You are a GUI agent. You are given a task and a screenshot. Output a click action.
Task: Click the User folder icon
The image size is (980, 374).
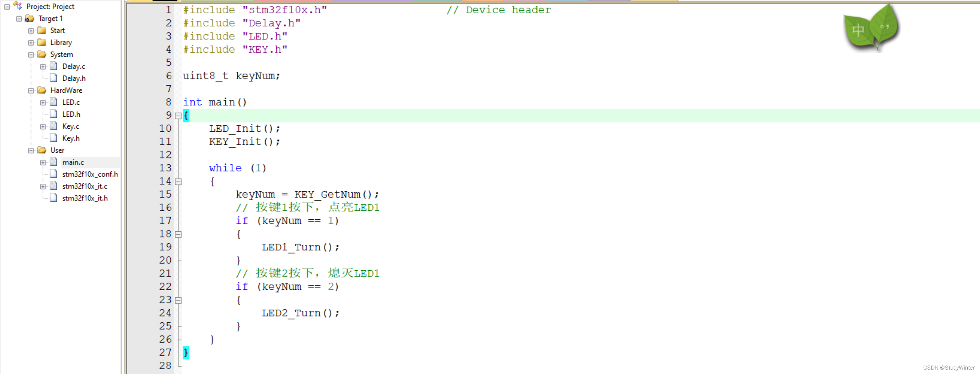[x=42, y=150]
